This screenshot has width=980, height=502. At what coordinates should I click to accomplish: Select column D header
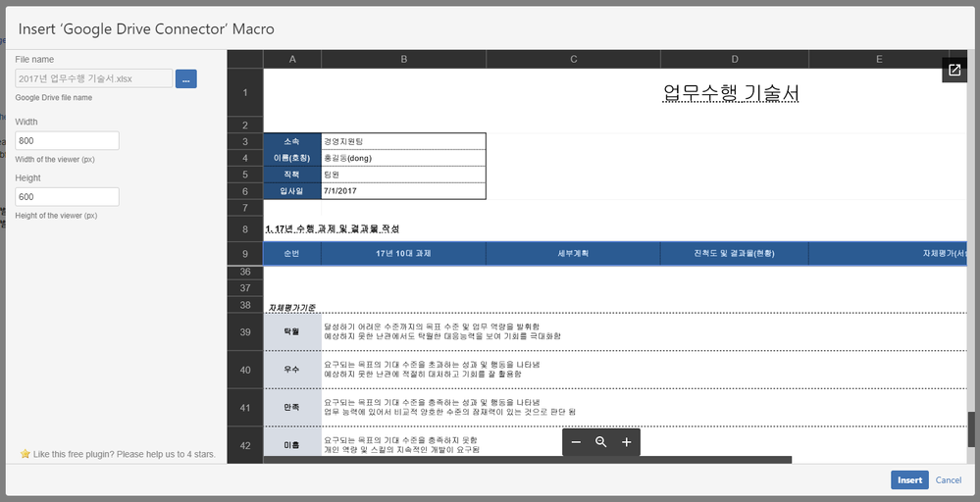[x=735, y=59]
